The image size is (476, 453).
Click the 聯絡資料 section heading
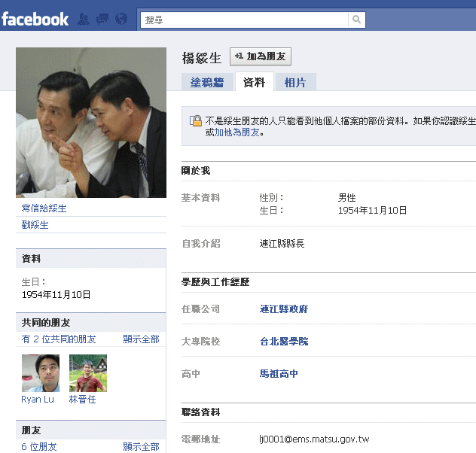click(x=200, y=412)
